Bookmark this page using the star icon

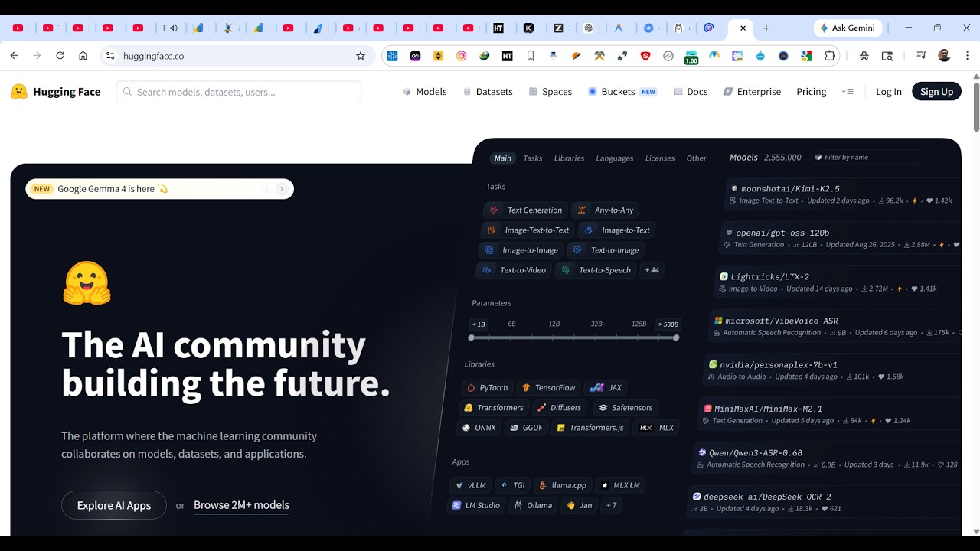click(361, 56)
